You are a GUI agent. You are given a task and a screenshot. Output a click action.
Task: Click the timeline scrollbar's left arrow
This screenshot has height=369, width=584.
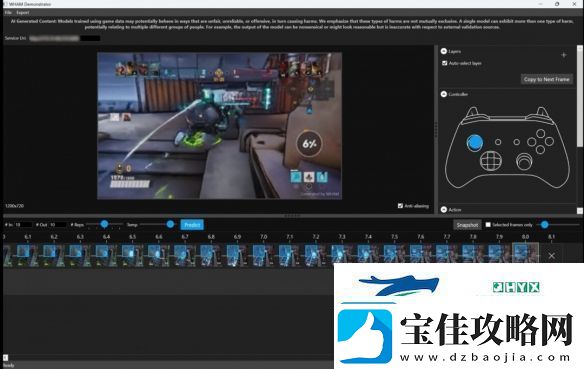pyautogui.click(x=5, y=357)
